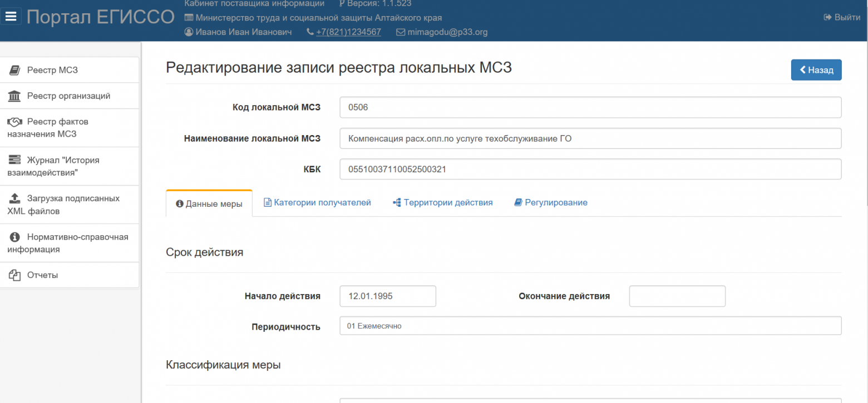Click the Начало действия date field
The width and height of the screenshot is (868, 403).
tap(387, 296)
